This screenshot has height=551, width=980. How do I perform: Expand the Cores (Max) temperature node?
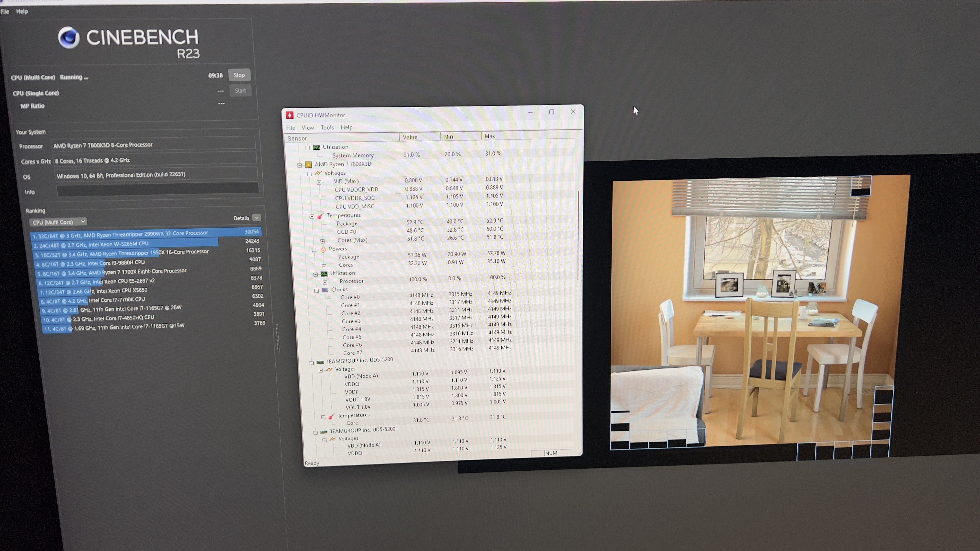coord(323,241)
